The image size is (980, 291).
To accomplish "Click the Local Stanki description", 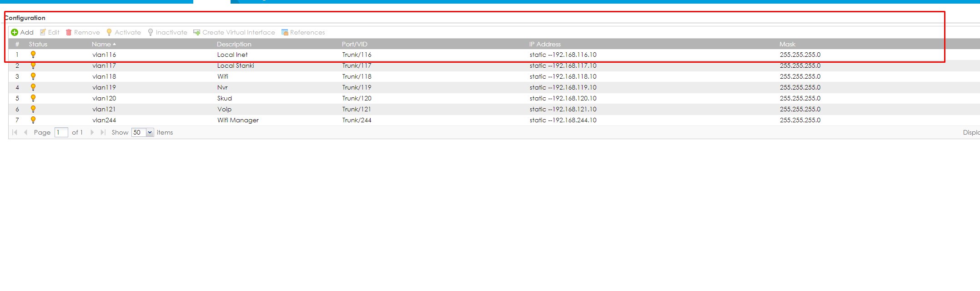I will (236, 65).
